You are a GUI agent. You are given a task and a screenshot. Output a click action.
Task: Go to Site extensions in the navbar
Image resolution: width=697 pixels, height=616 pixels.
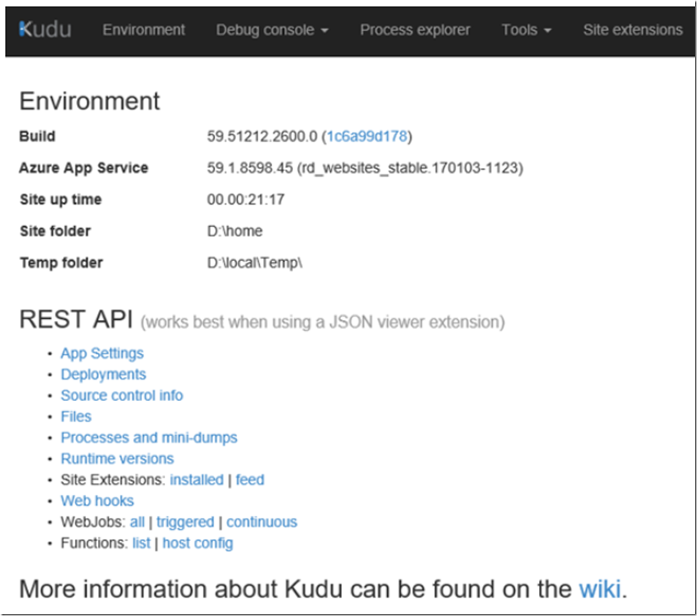pyautogui.click(x=633, y=30)
